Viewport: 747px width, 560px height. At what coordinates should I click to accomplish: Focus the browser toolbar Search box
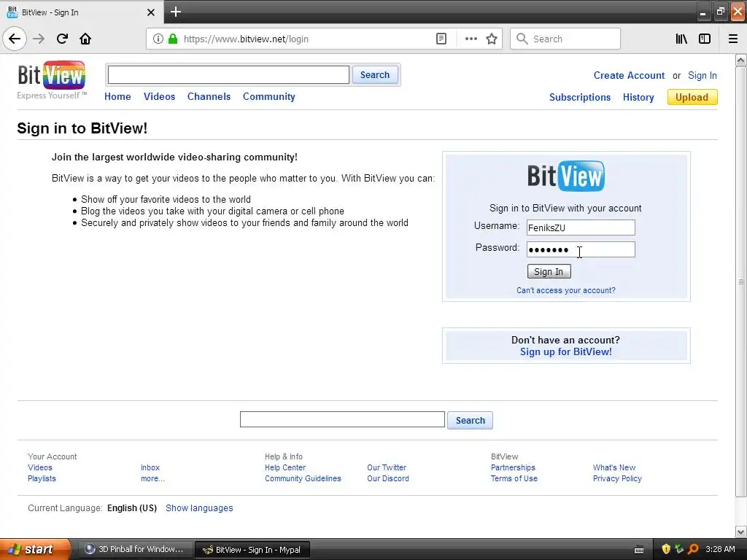565,39
